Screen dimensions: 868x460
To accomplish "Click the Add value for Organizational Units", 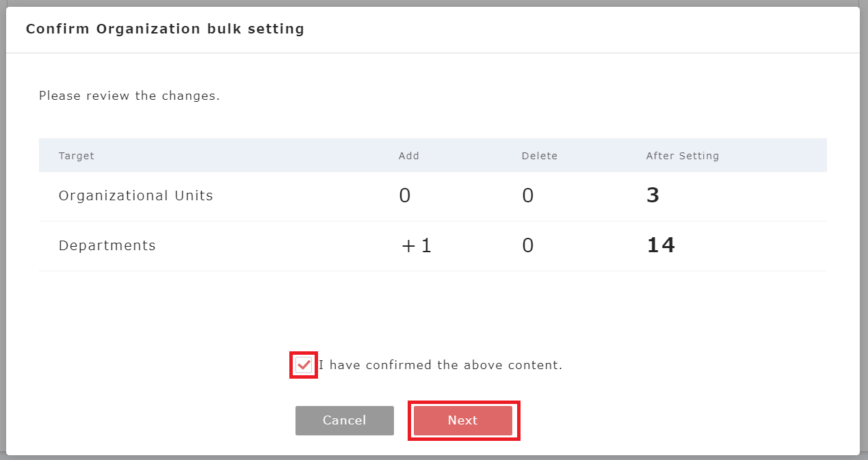I will 405,196.
